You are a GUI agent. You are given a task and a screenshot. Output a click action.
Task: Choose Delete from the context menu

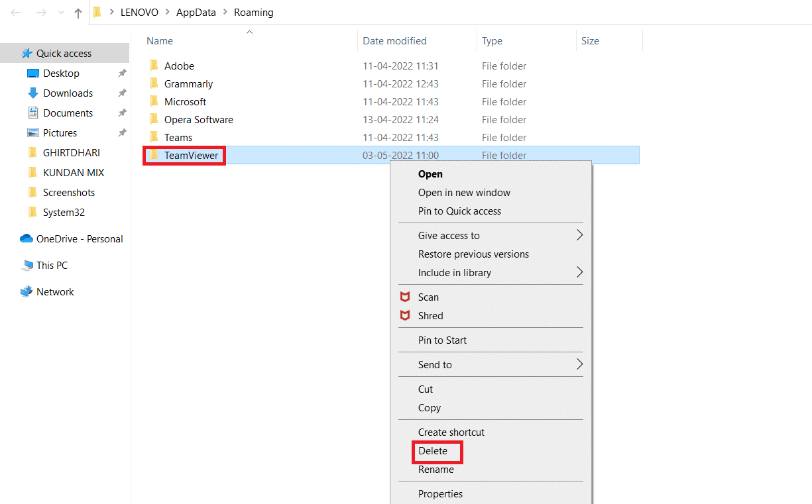click(x=436, y=452)
